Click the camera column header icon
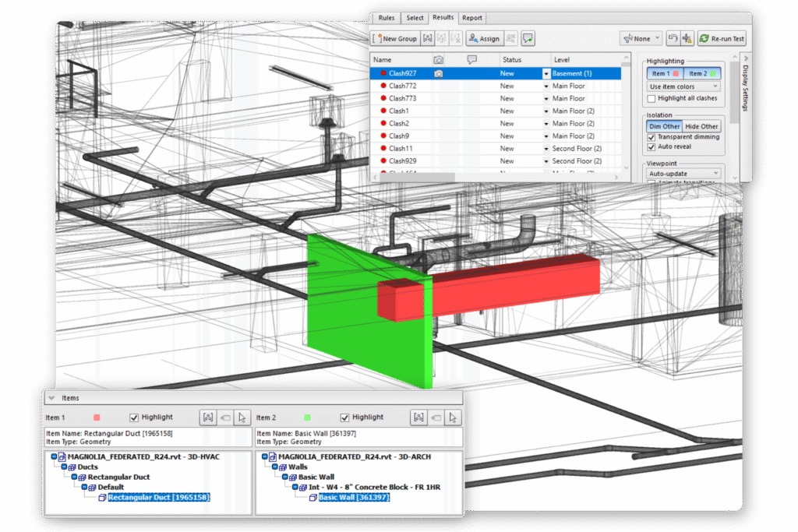This screenshot has width=798, height=532. [438, 60]
